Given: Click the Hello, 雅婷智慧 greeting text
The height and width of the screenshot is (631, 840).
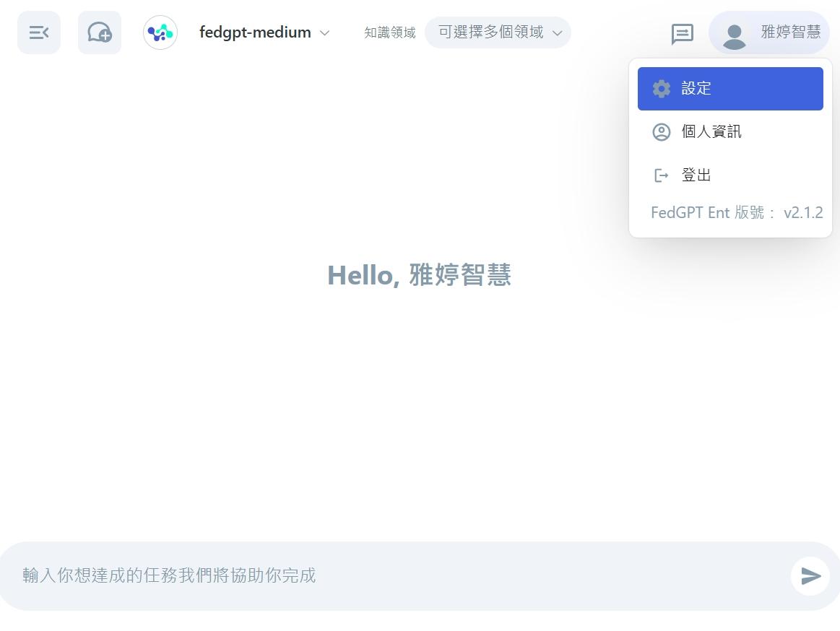Looking at the screenshot, I should coord(420,275).
